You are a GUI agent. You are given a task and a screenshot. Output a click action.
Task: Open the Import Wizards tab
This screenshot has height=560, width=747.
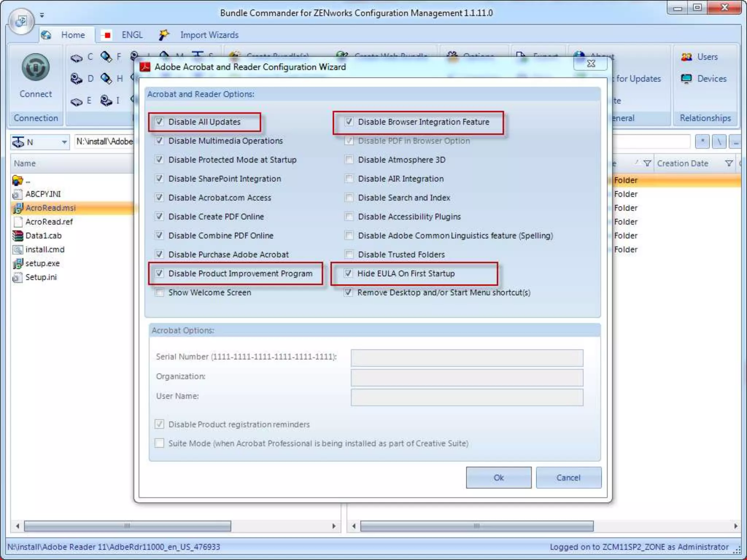click(x=209, y=35)
